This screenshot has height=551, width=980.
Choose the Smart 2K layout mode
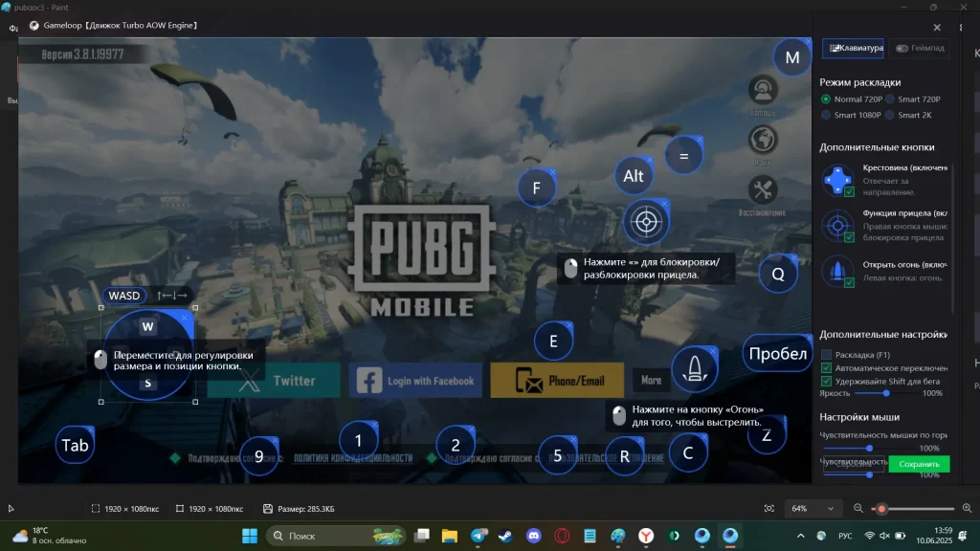(x=890, y=115)
